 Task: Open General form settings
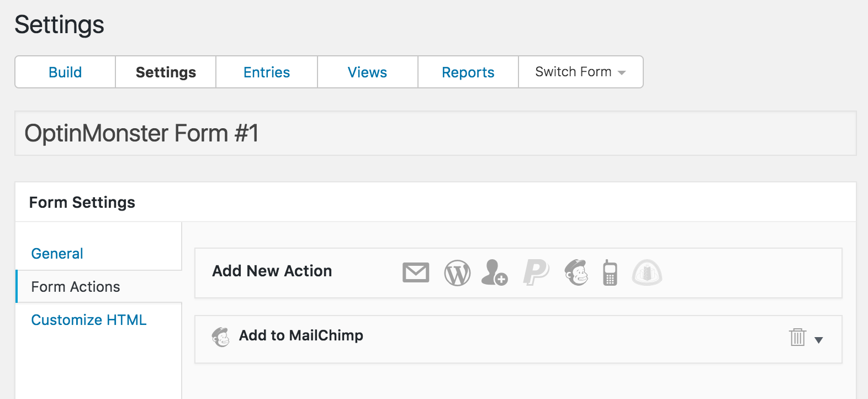pyautogui.click(x=57, y=254)
